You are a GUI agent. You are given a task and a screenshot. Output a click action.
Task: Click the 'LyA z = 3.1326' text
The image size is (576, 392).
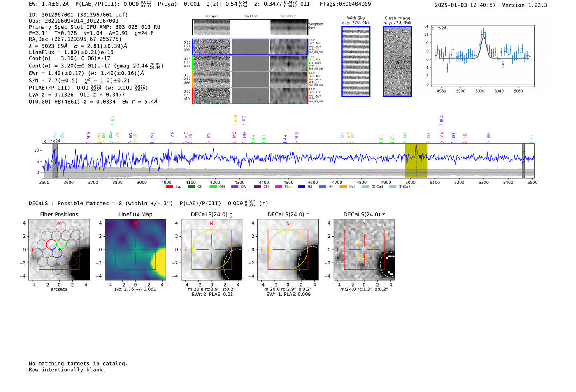51,95
